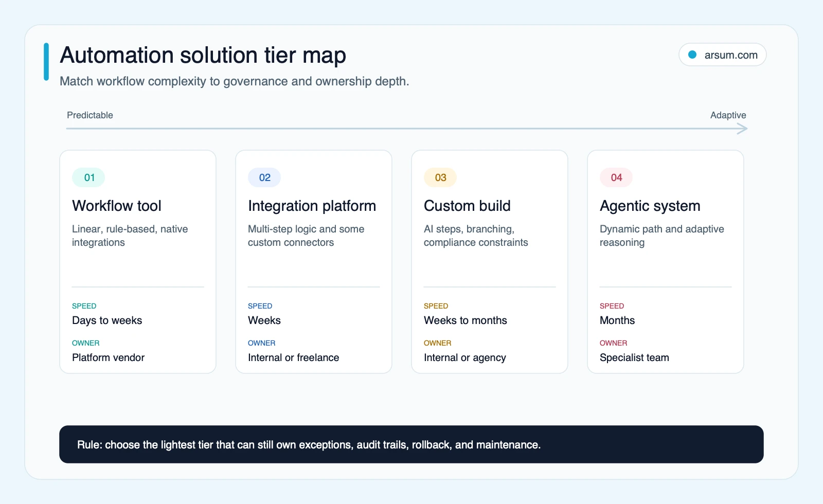
Task: Click the SPEED label in Agentic system card
Action: (x=612, y=306)
